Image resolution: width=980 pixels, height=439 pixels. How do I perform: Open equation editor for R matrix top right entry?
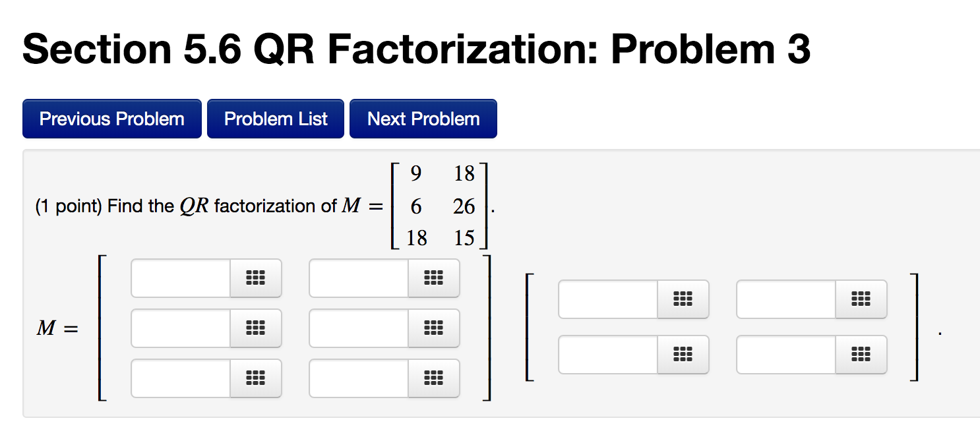click(x=862, y=299)
